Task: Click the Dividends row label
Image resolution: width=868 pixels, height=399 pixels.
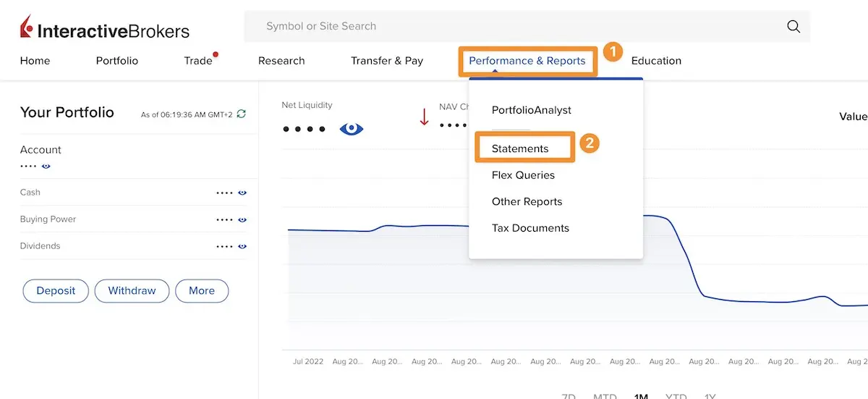Action: click(40, 246)
